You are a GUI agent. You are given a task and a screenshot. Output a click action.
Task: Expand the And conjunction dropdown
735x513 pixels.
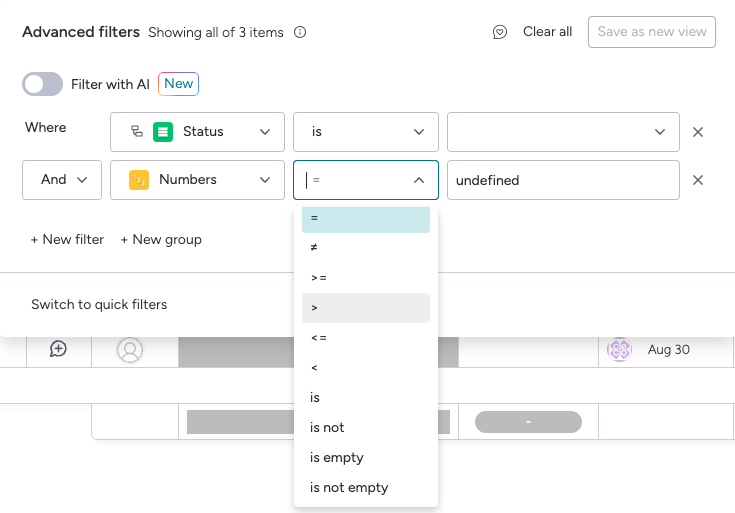click(62, 180)
